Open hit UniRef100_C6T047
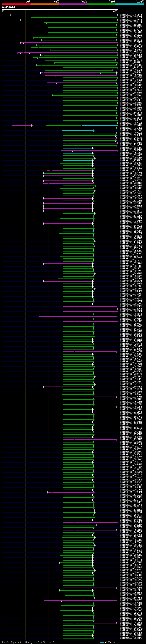This screenshot has height=644, width=146. 131,47
